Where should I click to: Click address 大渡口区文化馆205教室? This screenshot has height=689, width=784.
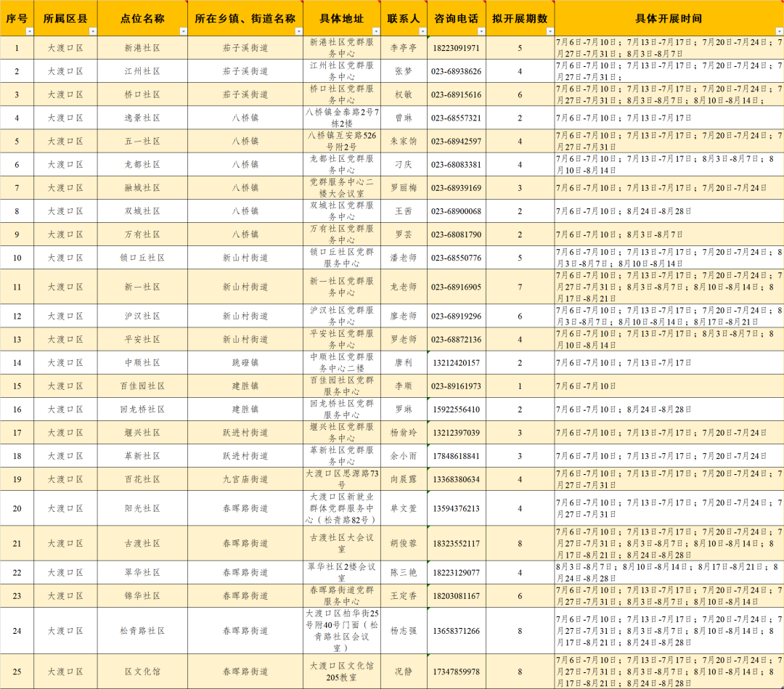point(342,672)
